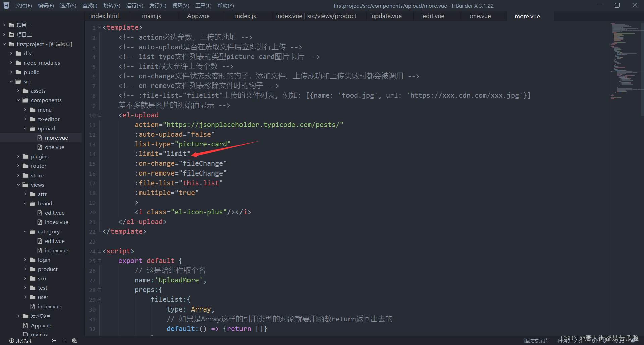Click the category index.vue file icon
The height and width of the screenshot is (345, 644).
pyautogui.click(x=40, y=250)
